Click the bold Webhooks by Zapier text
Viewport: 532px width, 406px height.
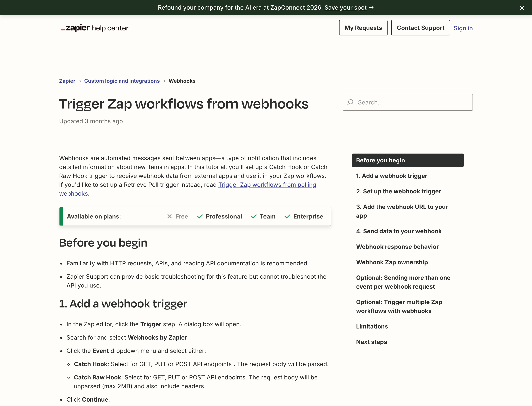[x=158, y=337]
